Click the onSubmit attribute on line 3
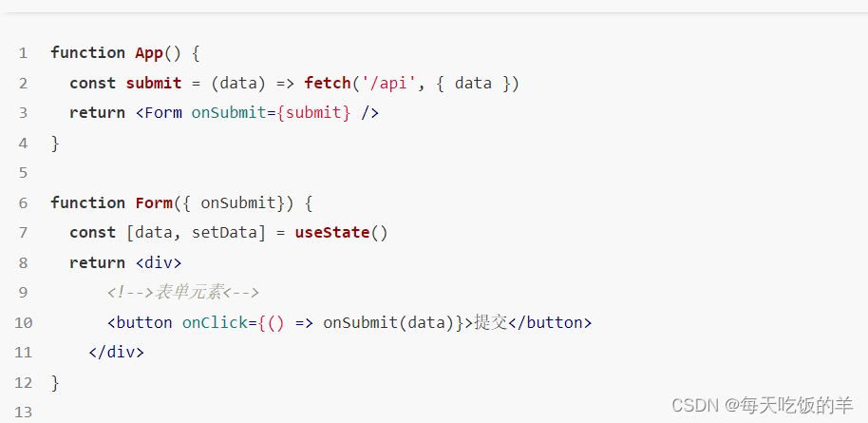This screenshot has width=868, height=423. (229, 112)
